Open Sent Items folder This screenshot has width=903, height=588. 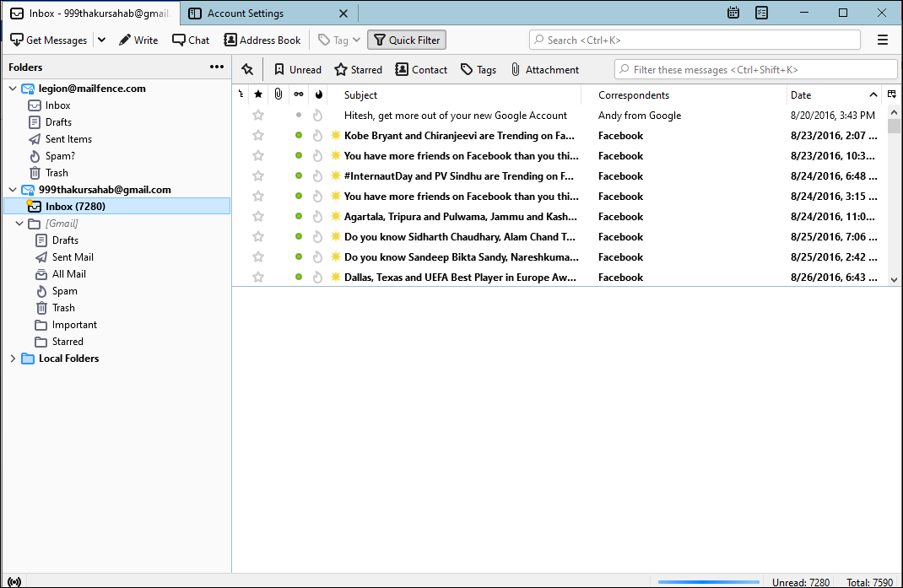coord(68,139)
